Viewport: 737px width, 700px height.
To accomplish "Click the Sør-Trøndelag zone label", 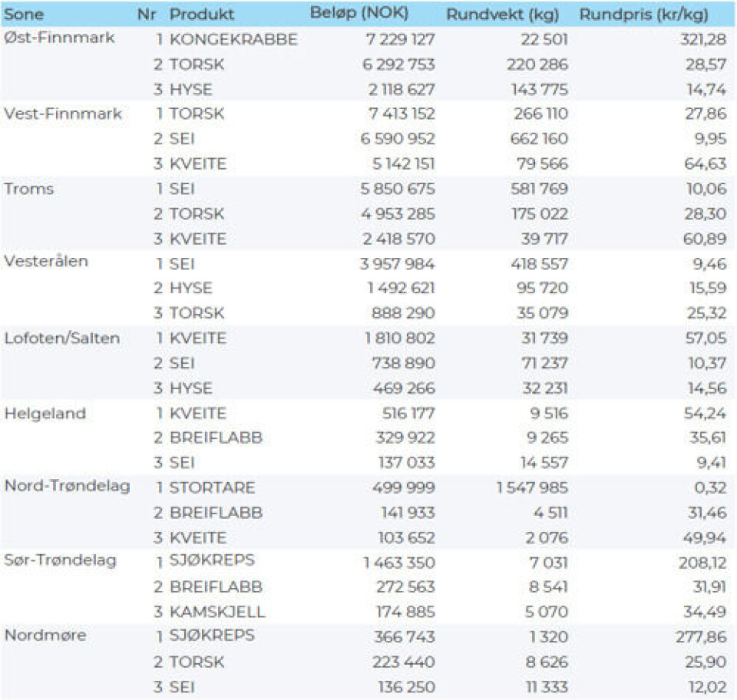I will coord(61,560).
